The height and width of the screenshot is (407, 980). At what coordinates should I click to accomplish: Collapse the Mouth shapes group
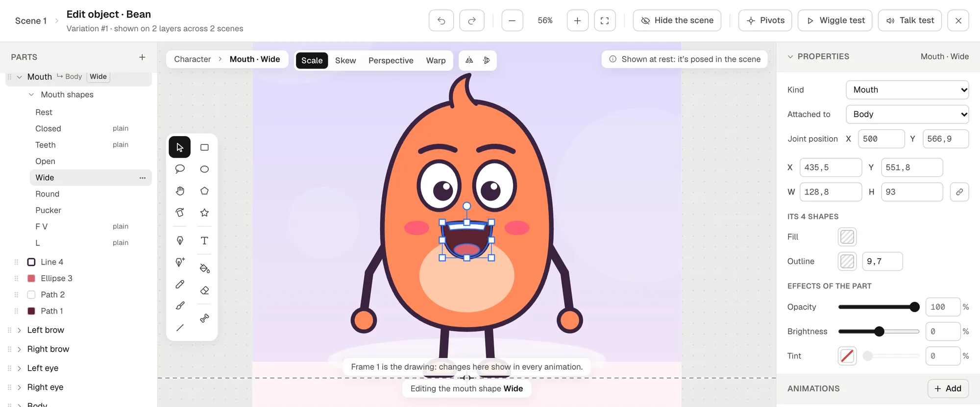(31, 95)
